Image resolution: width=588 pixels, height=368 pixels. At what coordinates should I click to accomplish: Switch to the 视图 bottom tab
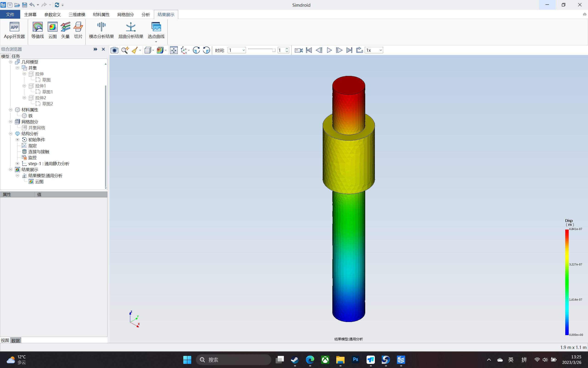pyautogui.click(x=5, y=340)
